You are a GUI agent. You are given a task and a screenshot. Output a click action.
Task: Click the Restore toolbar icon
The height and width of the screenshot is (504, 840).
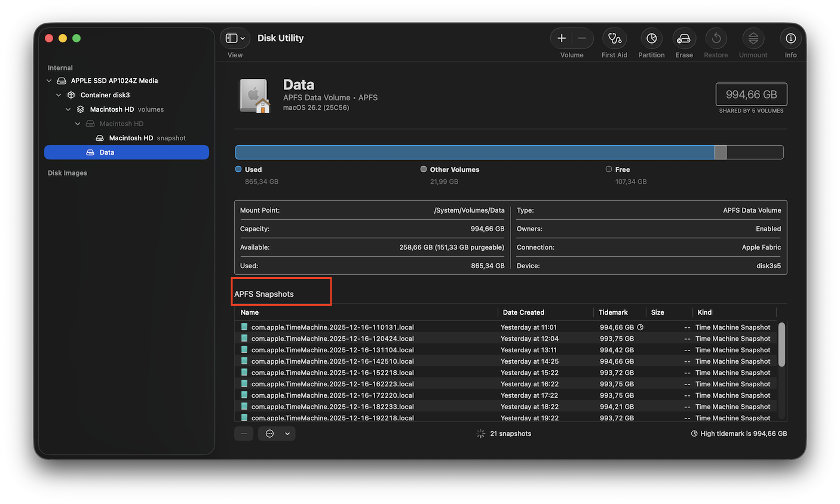(716, 39)
